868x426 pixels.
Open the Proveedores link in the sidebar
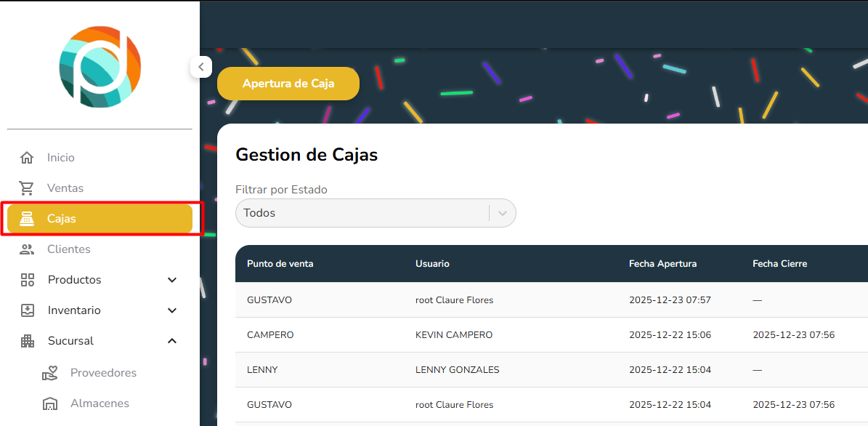point(103,373)
